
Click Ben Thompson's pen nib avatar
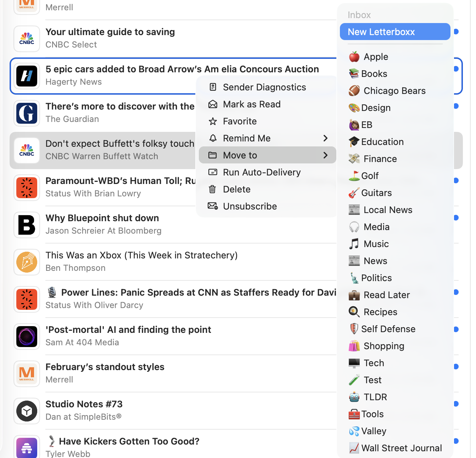coord(27,262)
